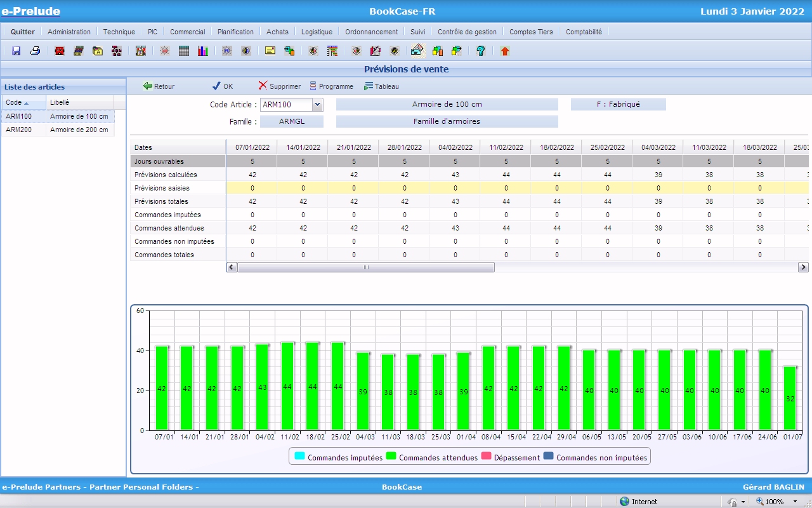This screenshot has width=812, height=508.
Task: Click the blue floppy disk save icon
Action: 16,51
